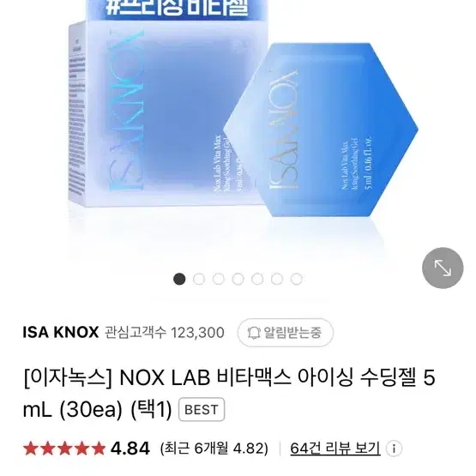The height and width of the screenshot is (476, 476).
Task: Select the first image carousel dot
Action: (x=179, y=279)
